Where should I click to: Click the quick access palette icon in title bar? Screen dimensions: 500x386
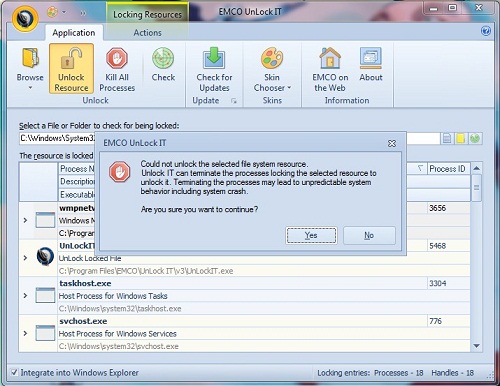click(52, 12)
